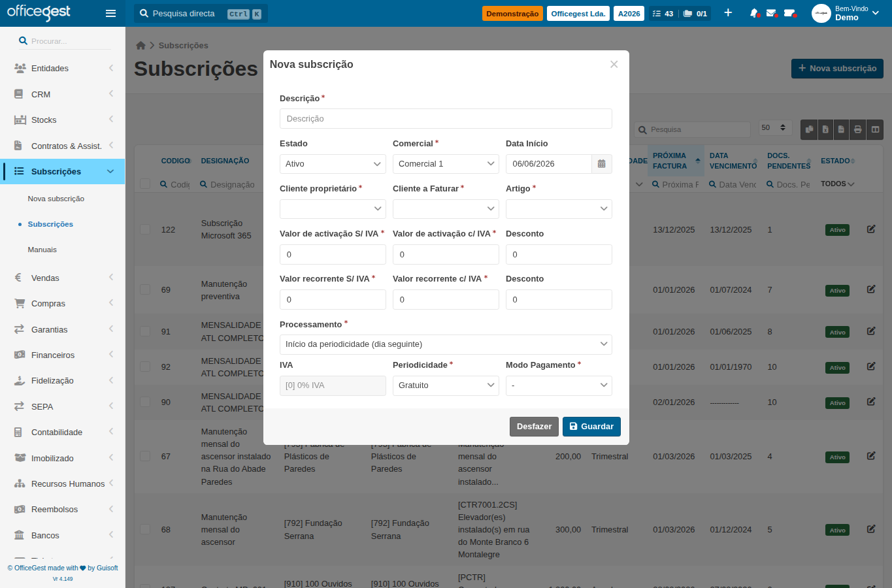Open the calendar picker for Data Início

(x=602, y=164)
